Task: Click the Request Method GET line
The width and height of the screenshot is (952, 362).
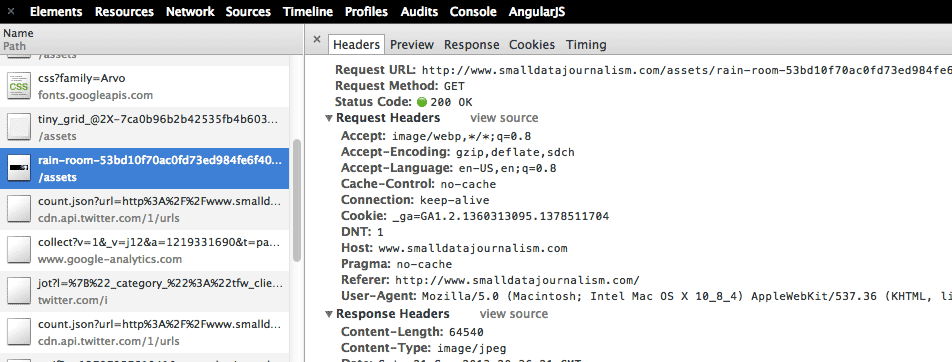Action: (400, 86)
